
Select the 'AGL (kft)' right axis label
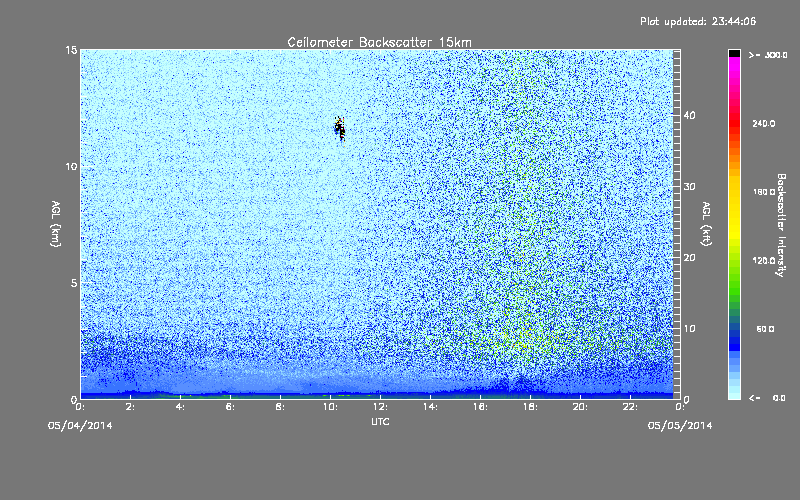(706, 224)
